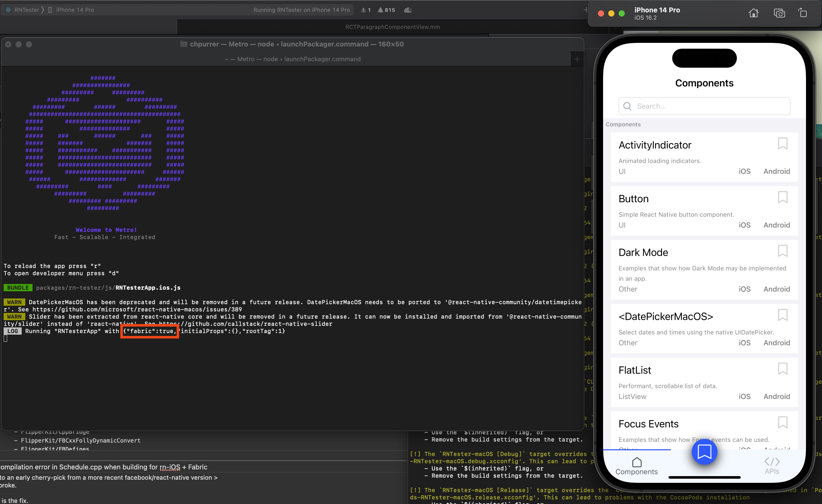This screenshot has height=504, width=822.
Task: Toggle bookmark on Button item
Action: click(x=782, y=198)
